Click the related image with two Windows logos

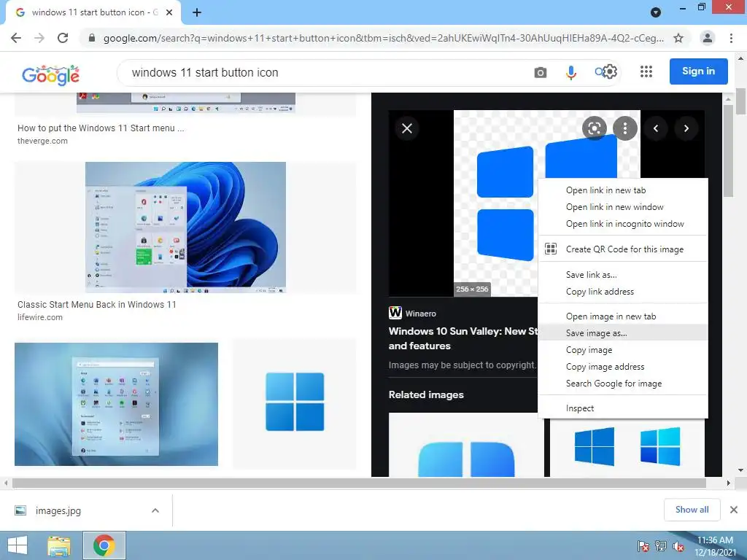[627, 447]
